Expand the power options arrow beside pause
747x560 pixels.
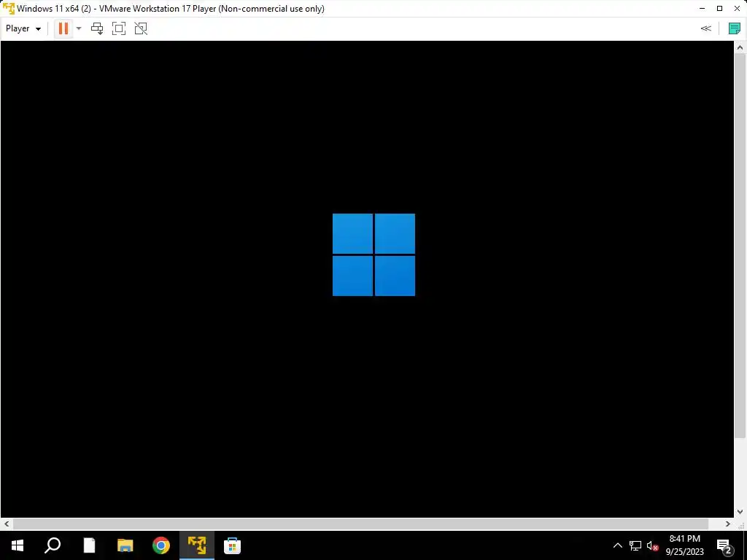pos(79,28)
